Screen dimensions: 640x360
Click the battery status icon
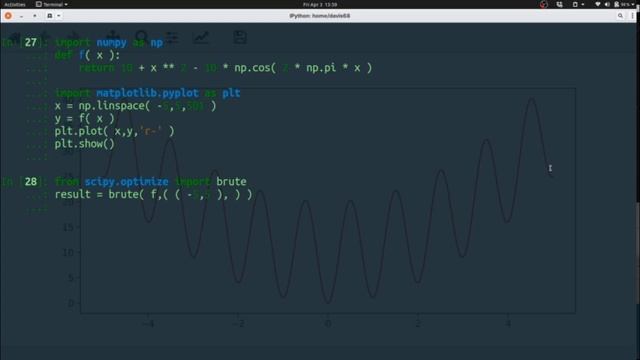coord(617,4)
